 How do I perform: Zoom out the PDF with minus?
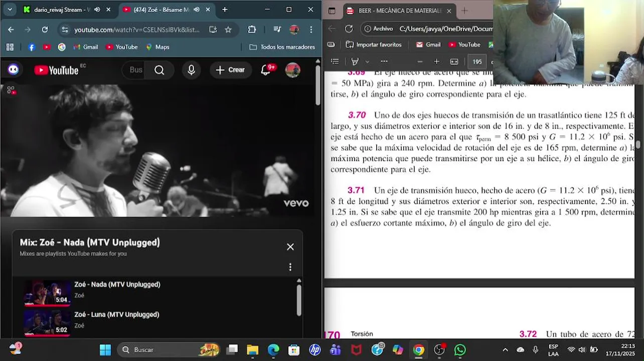[420, 62]
